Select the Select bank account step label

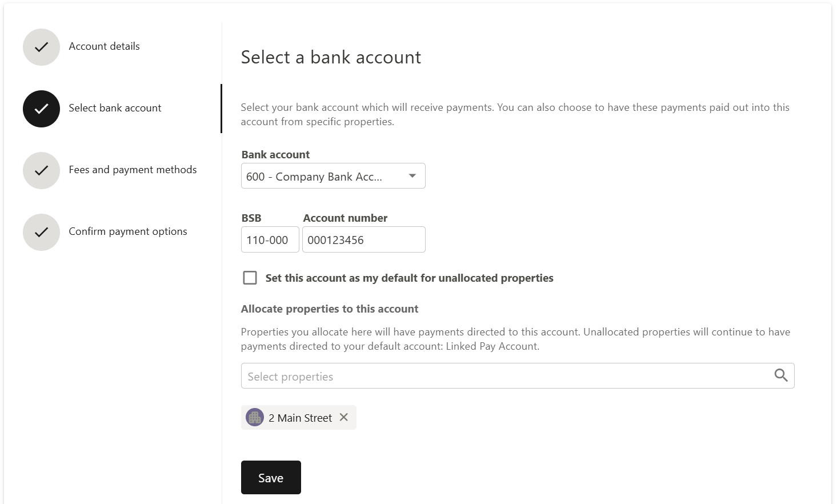click(x=115, y=108)
